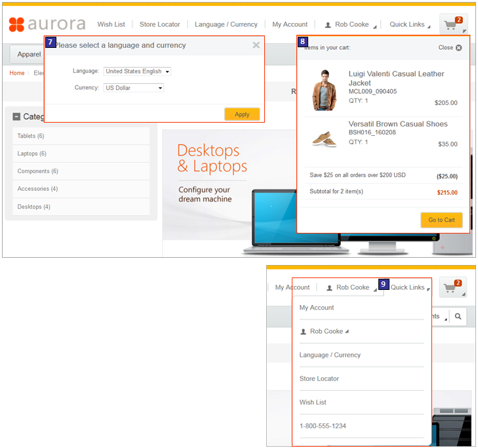Select Tablets (6) category
This screenshot has height=448, width=478.
coord(81,136)
